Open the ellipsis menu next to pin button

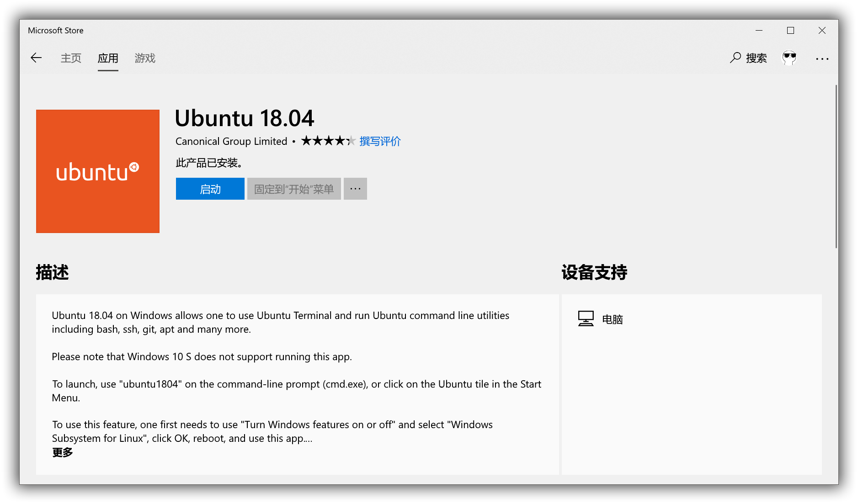pyautogui.click(x=355, y=189)
